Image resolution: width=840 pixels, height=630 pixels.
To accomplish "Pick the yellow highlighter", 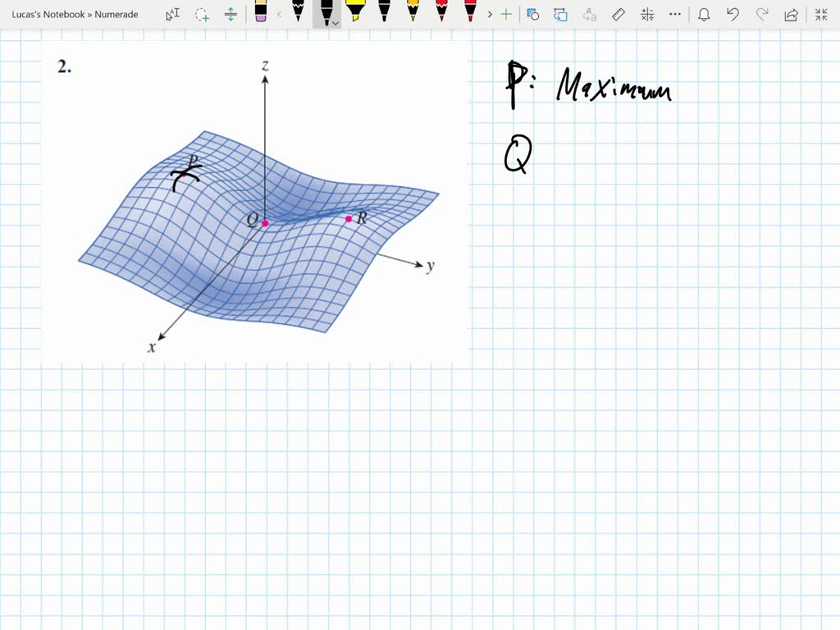I will [x=356, y=12].
